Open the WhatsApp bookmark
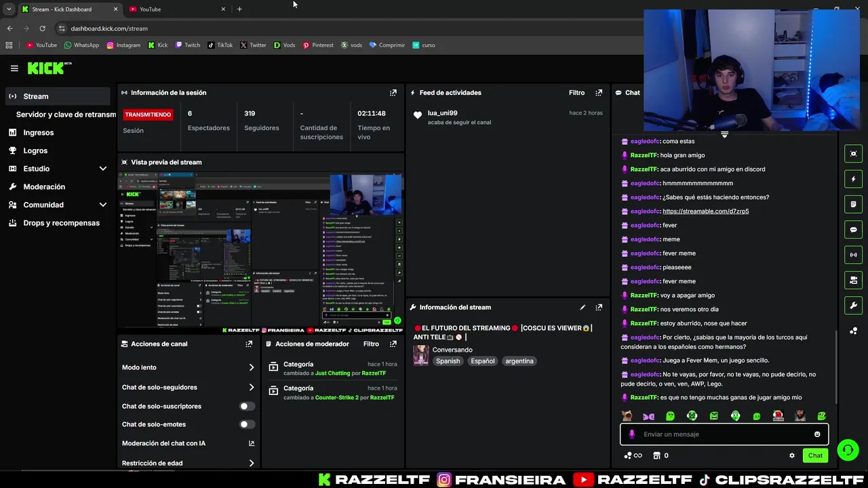 [81, 45]
